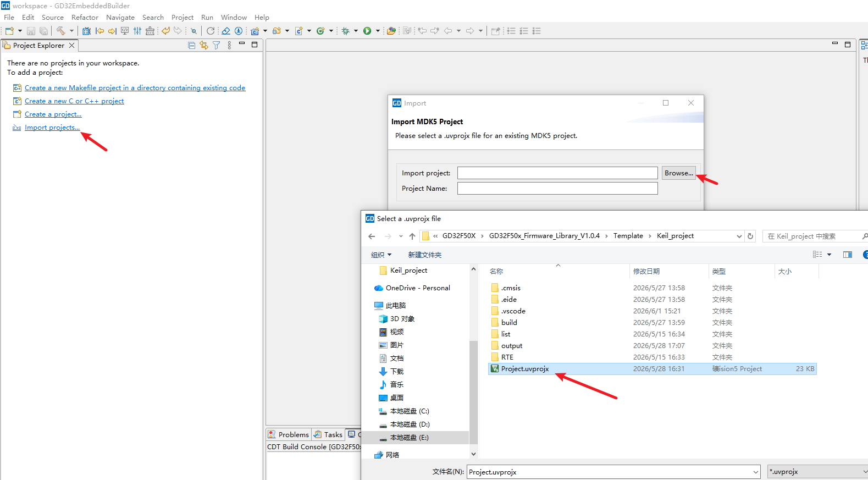Click the Open Type folder icon
The height and width of the screenshot is (480, 868).
pos(391,31)
